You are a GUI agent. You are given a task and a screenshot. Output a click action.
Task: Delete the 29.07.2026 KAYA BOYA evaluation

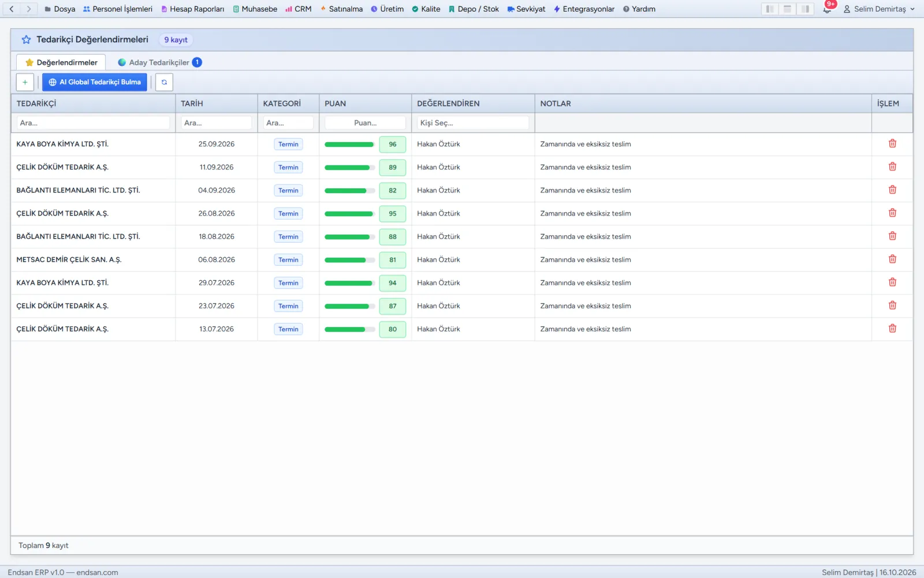click(892, 282)
